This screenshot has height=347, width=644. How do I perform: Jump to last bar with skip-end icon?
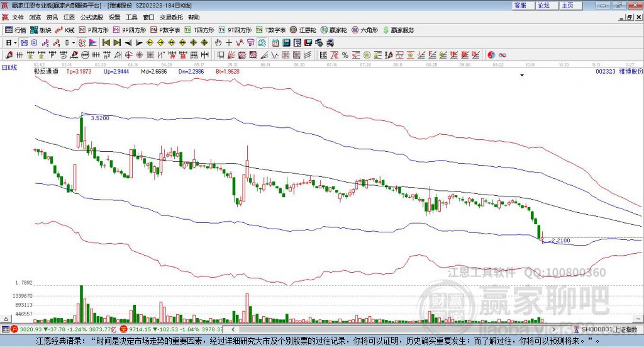pyautogui.click(x=117, y=43)
